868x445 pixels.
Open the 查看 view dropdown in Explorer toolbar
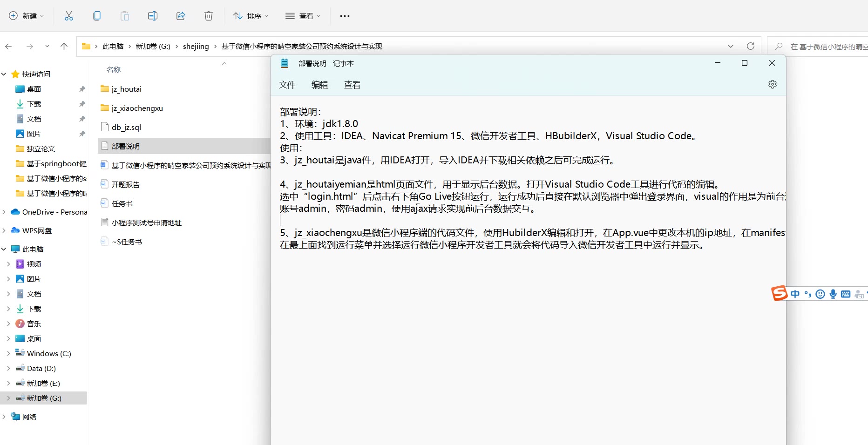[303, 16]
